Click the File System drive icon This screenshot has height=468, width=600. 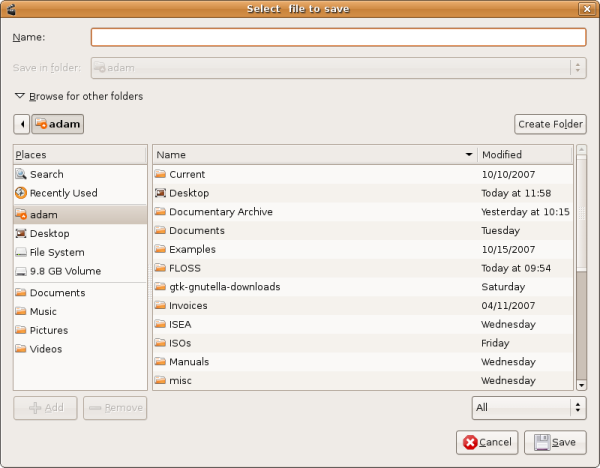pyautogui.click(x=21, y=252)
